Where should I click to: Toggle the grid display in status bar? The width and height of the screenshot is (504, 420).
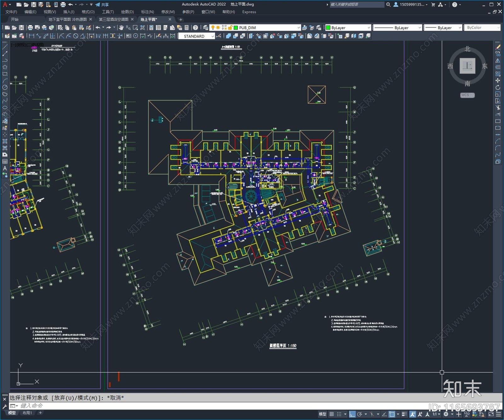[331, 414]
